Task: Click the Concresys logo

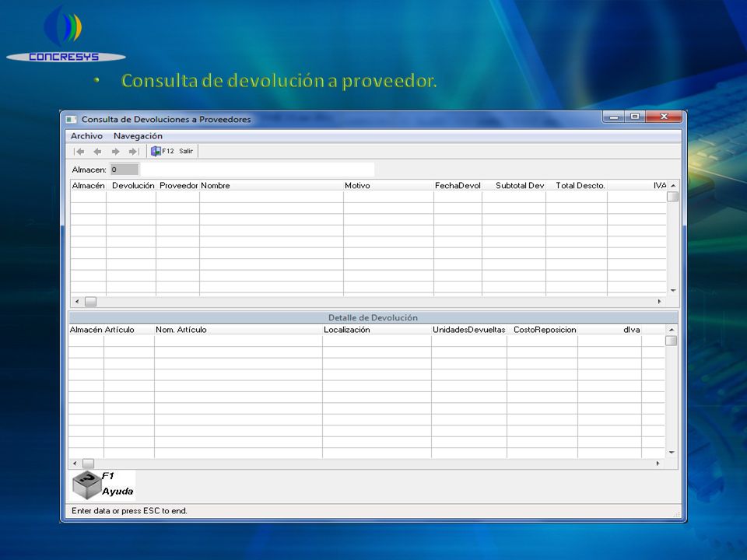Action: point(65,33)
